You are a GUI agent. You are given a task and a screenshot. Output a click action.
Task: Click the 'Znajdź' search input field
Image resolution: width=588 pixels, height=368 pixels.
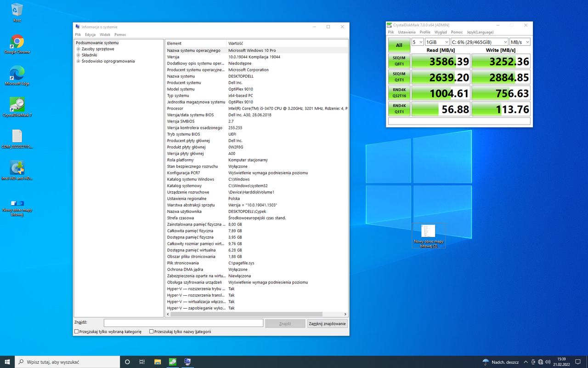coord(183,323)
